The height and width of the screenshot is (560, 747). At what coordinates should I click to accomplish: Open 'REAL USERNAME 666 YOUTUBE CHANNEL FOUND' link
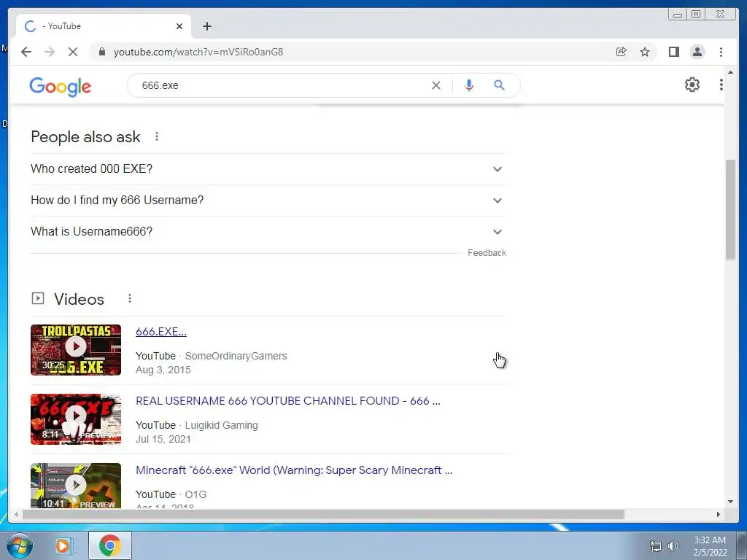click(287, 401)
